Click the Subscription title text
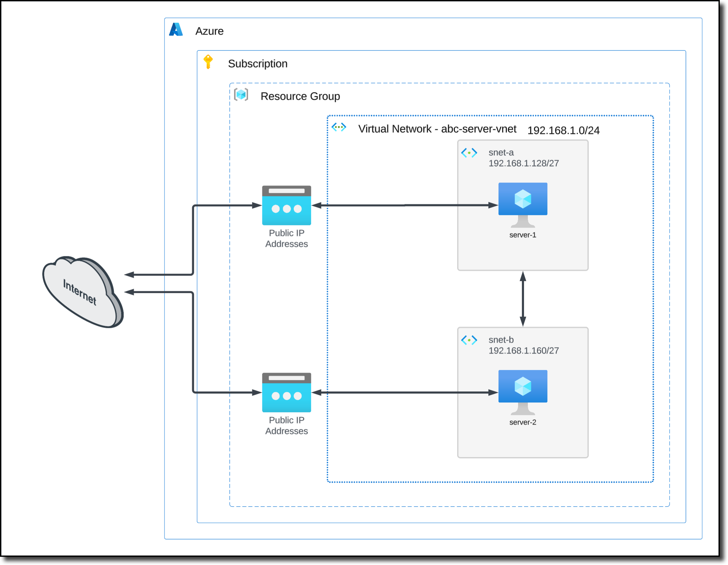Image resolution: width=728 pixels, height=565 pixels. [x=258, y=63]
